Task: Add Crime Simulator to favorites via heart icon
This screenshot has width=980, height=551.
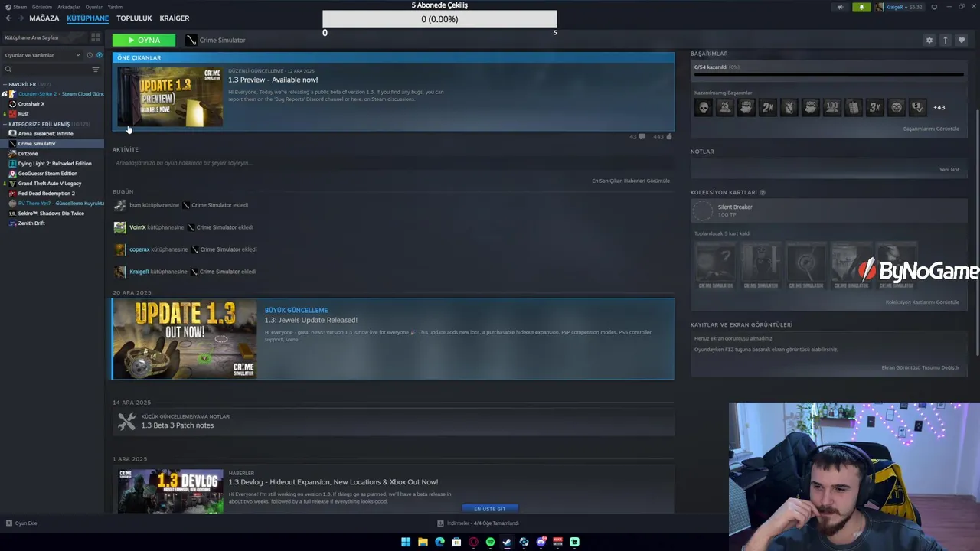Action: point(962,40)
